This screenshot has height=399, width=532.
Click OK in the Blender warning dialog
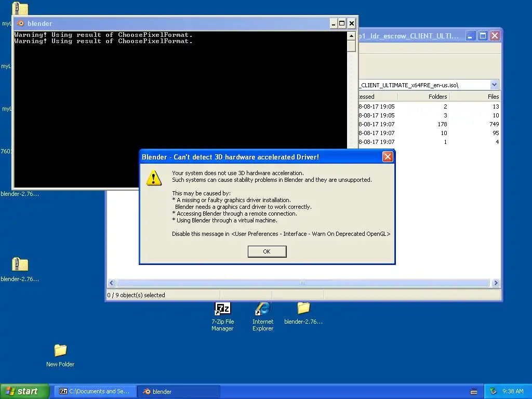click(x=267, y=251)
